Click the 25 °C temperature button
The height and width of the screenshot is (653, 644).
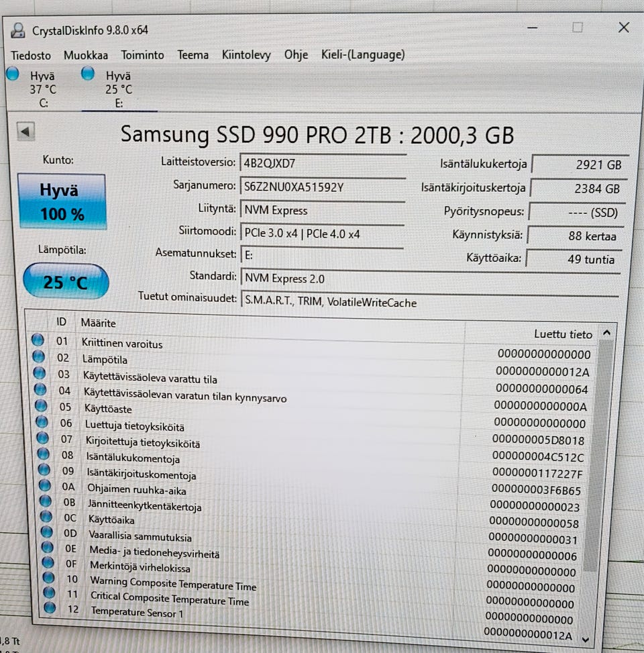[66, 281]
